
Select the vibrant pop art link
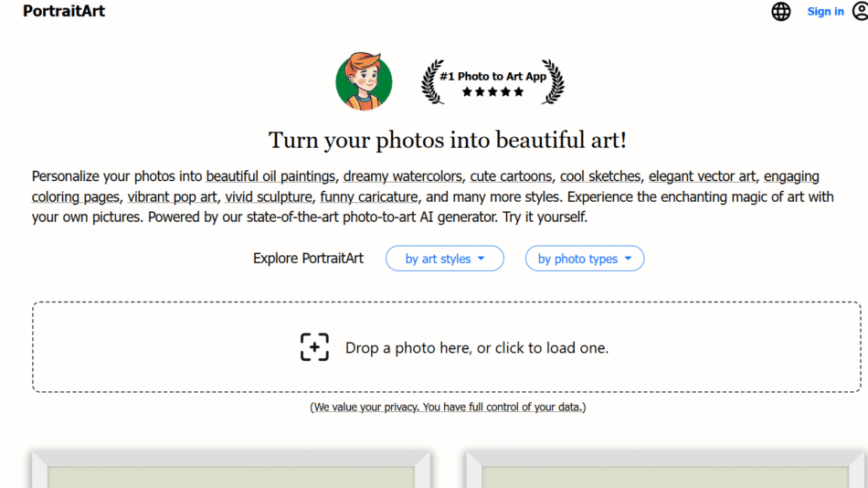coord(172,196)
